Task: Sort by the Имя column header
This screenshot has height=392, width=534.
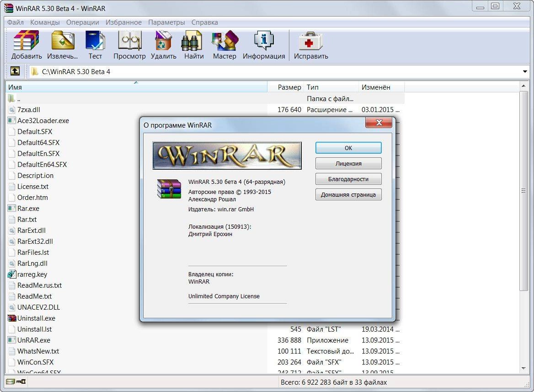Action: point(136,87)
